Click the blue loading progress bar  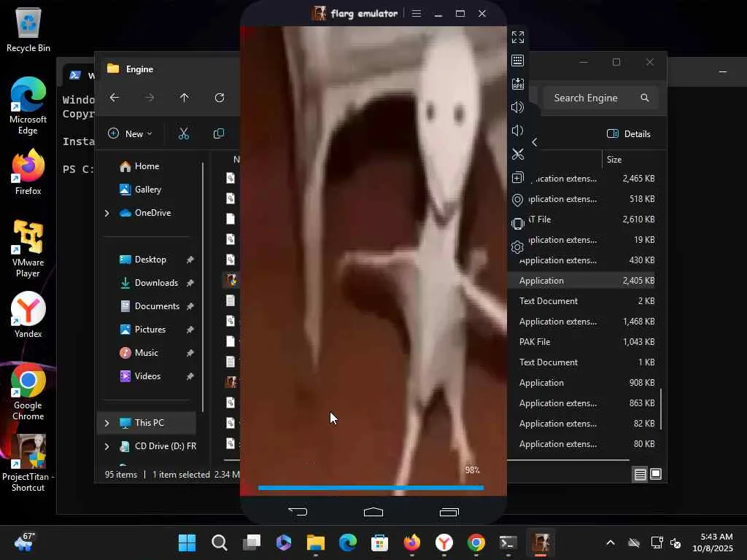(x=371, y=488)
